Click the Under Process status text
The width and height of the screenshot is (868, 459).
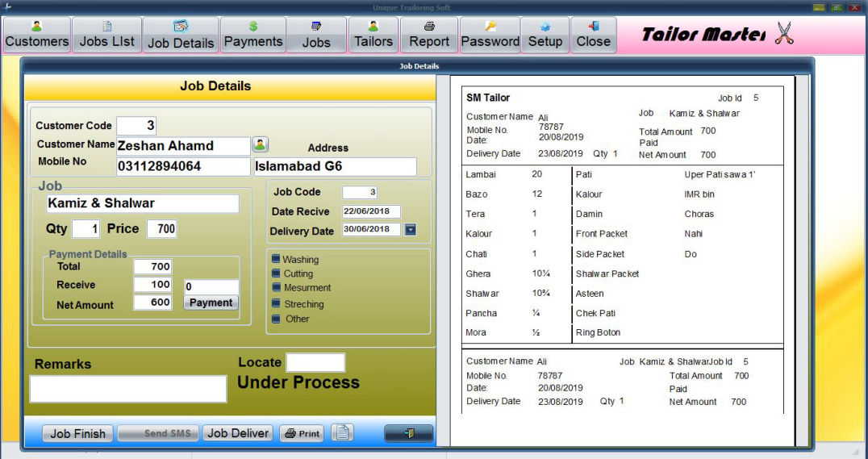click(x=298, y=382)
